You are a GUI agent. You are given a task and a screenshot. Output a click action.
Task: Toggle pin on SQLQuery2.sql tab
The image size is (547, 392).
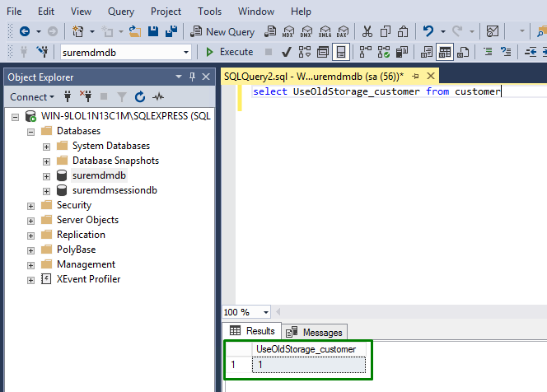(x=415, y=76)
